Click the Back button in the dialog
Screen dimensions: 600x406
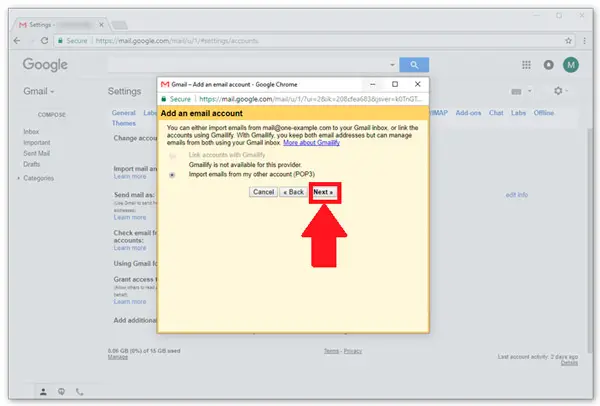(293, 192)
